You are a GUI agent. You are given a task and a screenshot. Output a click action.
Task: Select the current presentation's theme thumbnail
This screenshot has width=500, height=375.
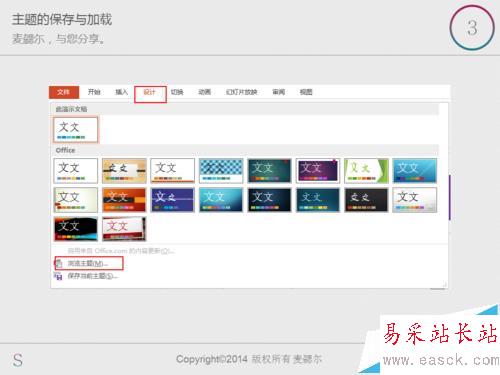(76, 129)
